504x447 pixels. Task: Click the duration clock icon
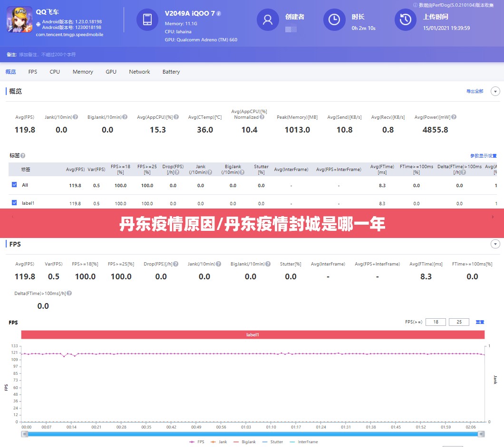click(x=334, y=19)
